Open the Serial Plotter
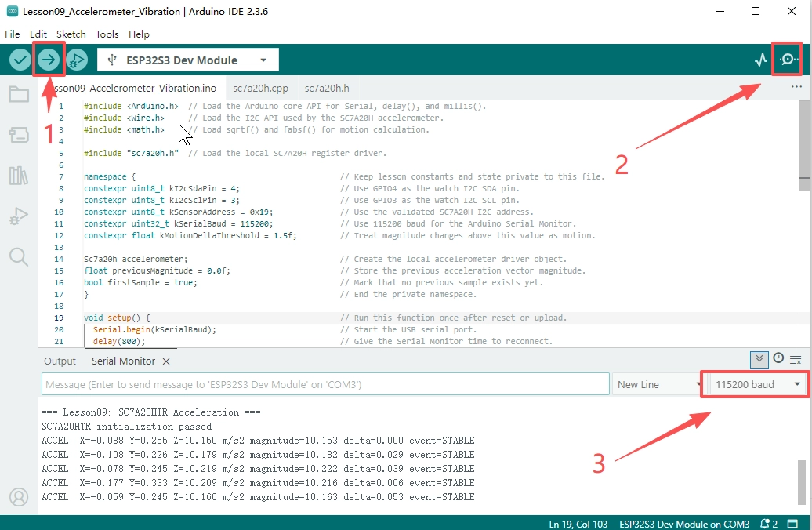The height and width of the screenshot is (530, 812). [x=761, y=60]
